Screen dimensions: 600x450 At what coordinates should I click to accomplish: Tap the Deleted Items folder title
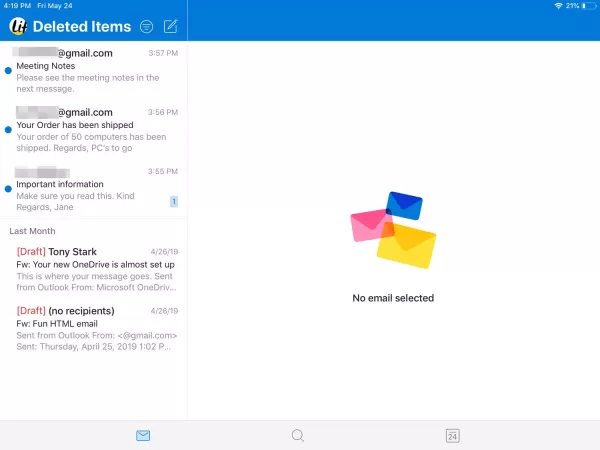(x=82, y=26)
